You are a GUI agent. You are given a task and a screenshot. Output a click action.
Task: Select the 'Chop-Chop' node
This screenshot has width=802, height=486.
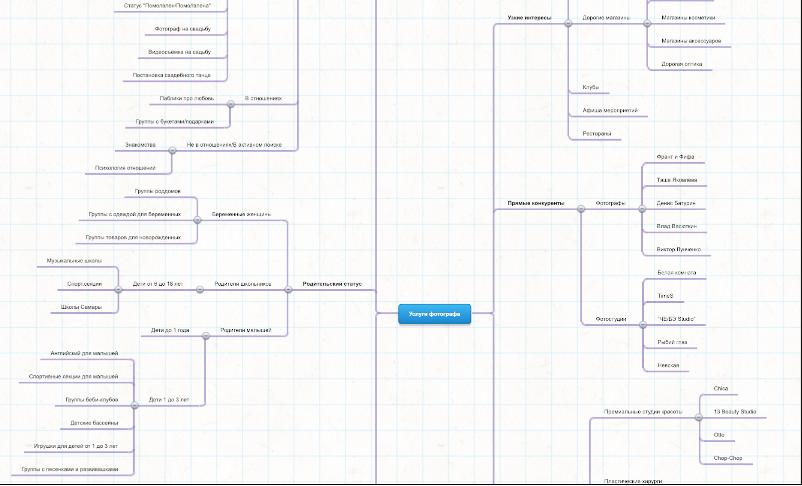pos(726,458)
